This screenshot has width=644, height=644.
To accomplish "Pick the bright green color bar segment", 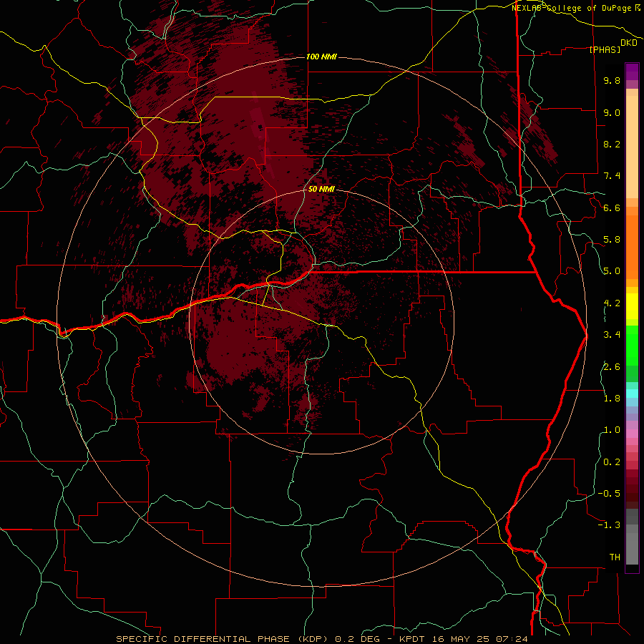I will [632, 346].
